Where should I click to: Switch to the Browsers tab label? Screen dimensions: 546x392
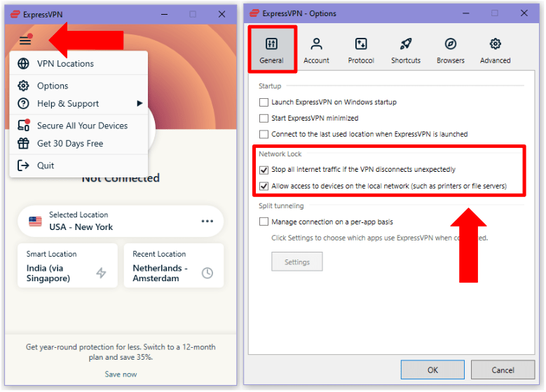coord(451,60)
